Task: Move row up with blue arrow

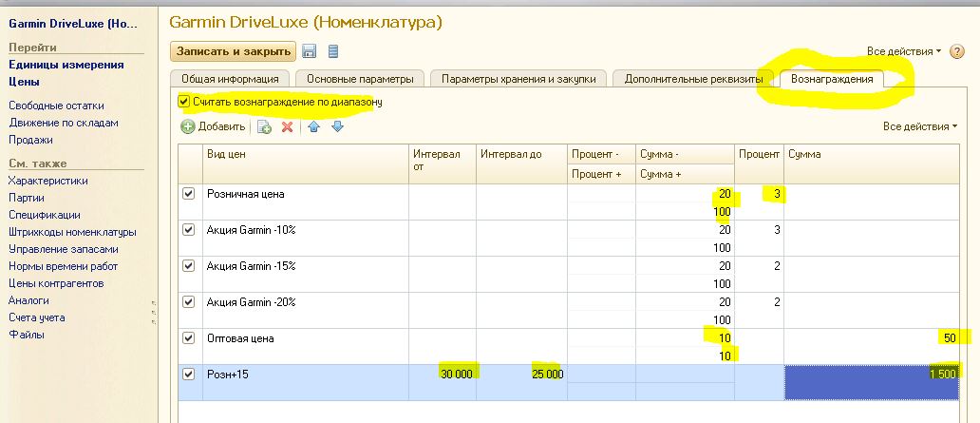Action: [314, 126]
